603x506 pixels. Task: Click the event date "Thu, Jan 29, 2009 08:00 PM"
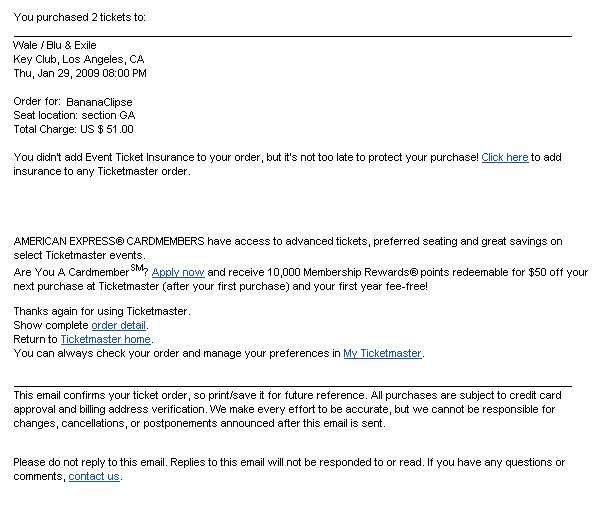click(x=80, y=73)
